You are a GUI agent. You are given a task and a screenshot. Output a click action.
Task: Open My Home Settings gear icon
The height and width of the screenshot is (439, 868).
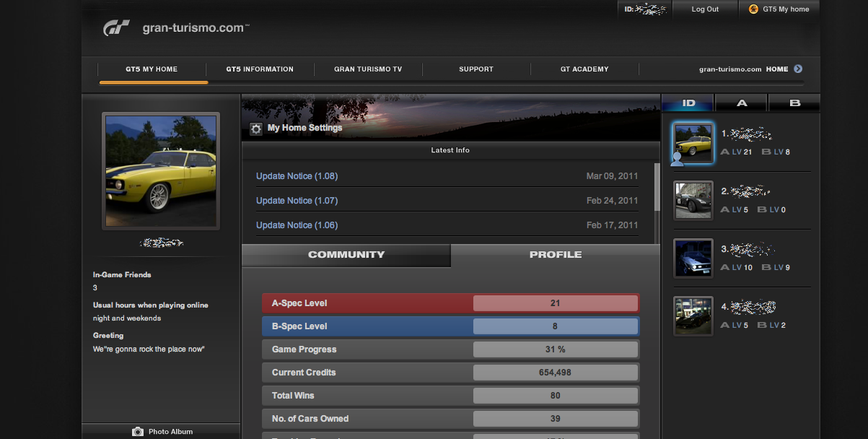coord(256,129)
